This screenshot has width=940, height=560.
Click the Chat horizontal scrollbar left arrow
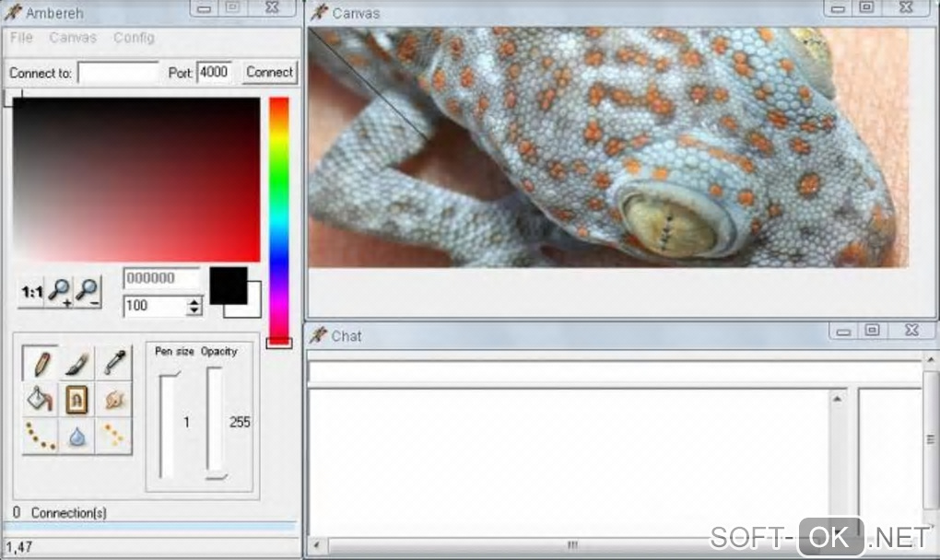pos(316,545)
